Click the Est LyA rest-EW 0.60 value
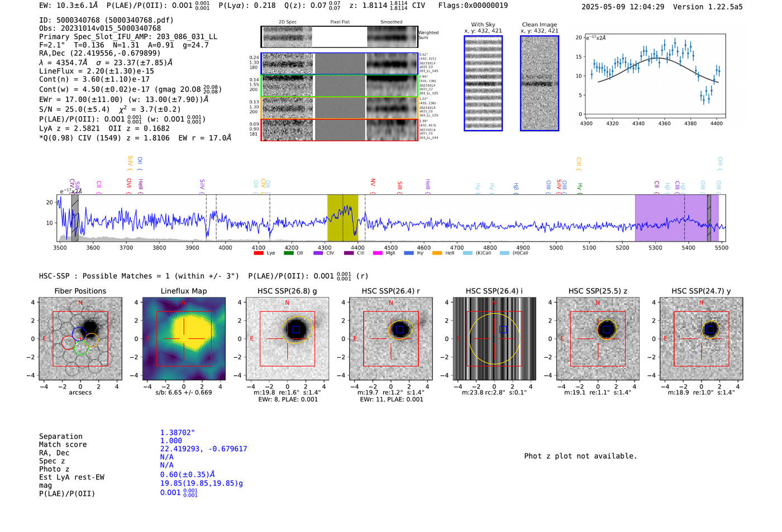Image resolution: width=782 pixels, height=532 pixels. tap(188, 475)
